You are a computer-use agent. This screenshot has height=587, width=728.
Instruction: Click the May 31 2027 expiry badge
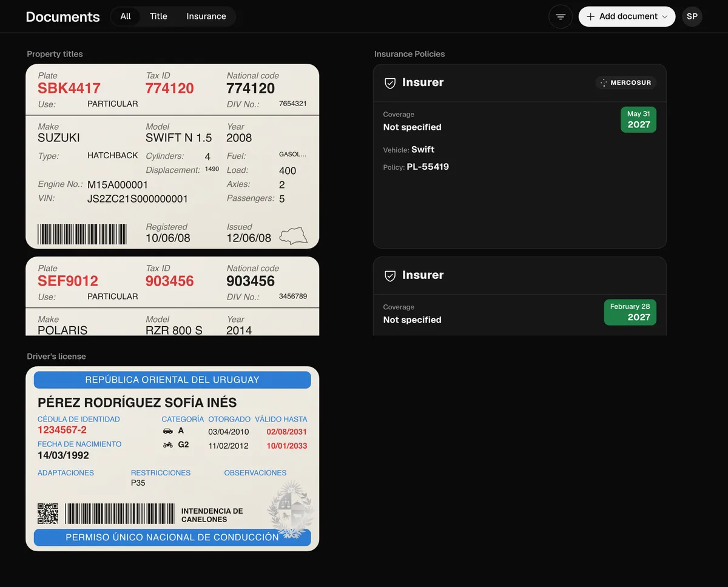click(638, 119)
